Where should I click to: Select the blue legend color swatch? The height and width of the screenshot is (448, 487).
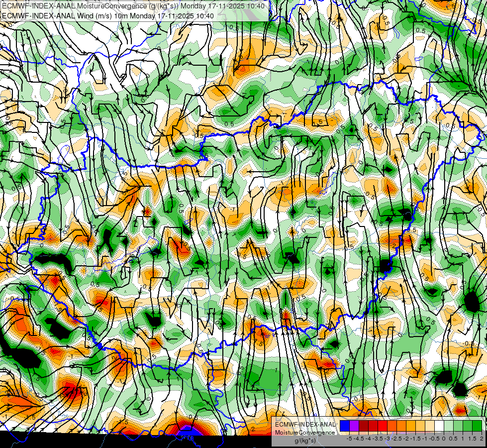tap(345, 426)
